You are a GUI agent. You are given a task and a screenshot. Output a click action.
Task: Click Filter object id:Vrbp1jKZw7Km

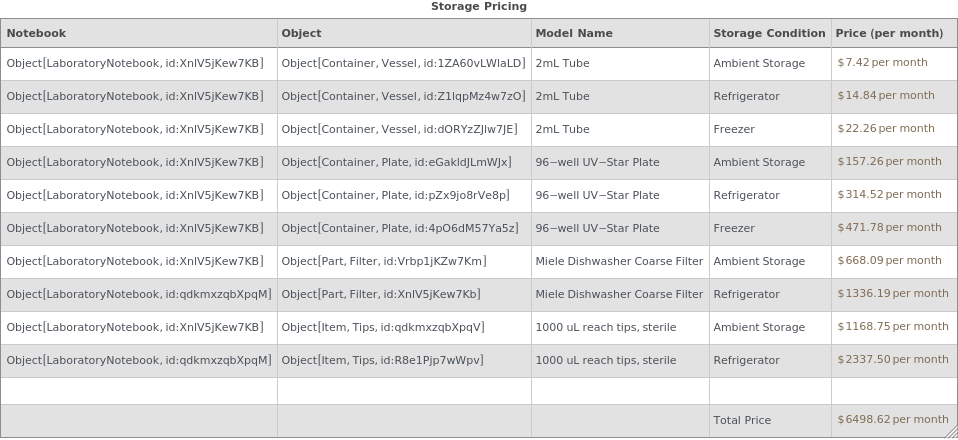[x=384, y=261]
